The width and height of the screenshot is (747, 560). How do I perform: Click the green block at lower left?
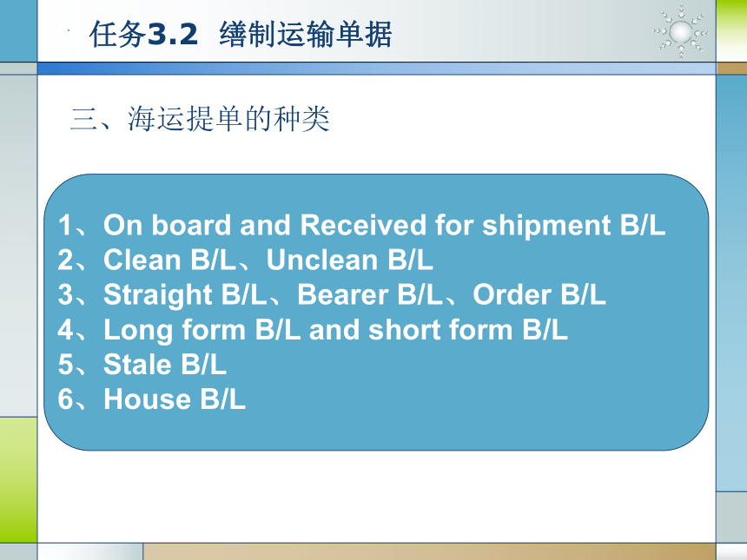(x=18, y=479)
